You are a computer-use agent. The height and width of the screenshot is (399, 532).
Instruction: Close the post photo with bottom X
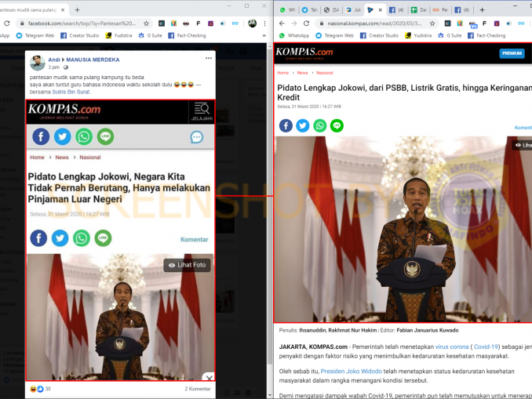(x=209, y=378)
